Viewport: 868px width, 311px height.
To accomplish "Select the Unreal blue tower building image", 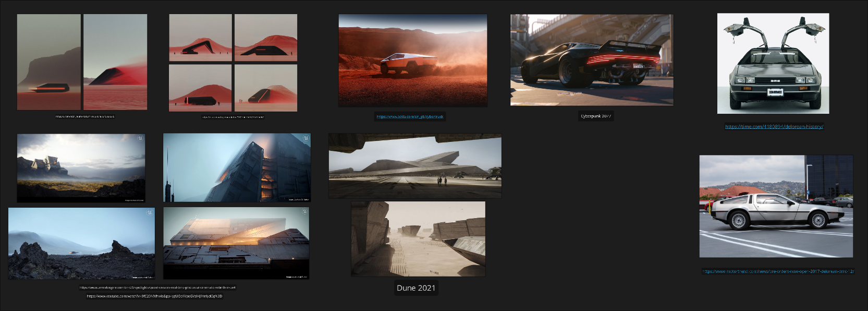I will [x=237, y=168].
